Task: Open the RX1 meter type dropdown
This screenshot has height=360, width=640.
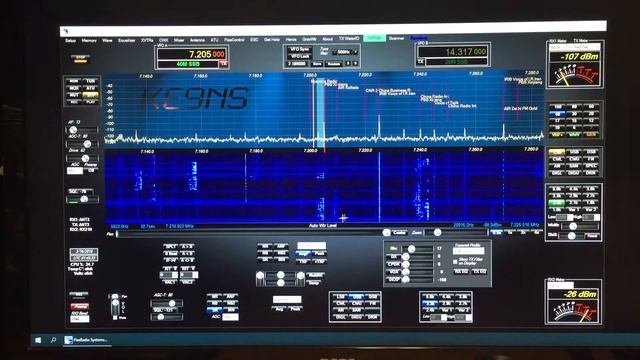Action: coord(559,47)
